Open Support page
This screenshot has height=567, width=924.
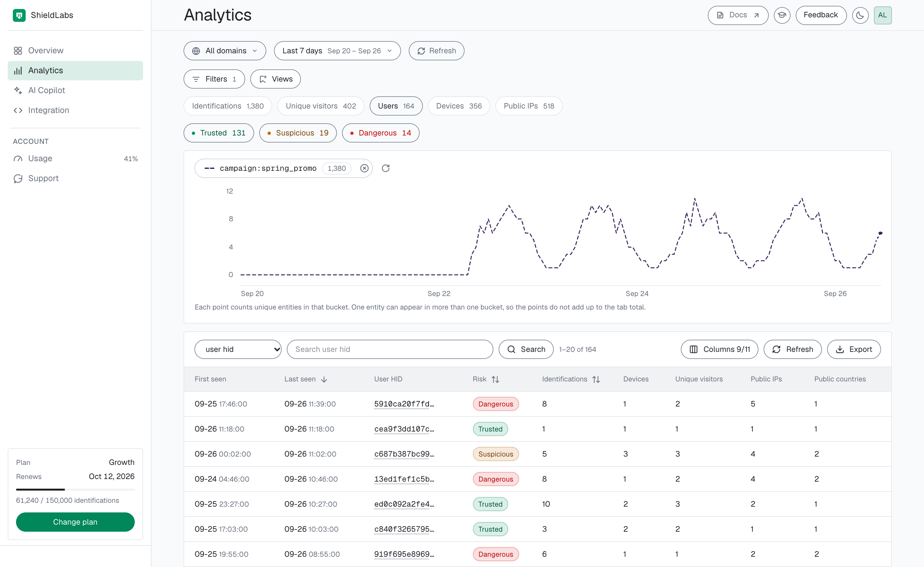pos(75,178)
